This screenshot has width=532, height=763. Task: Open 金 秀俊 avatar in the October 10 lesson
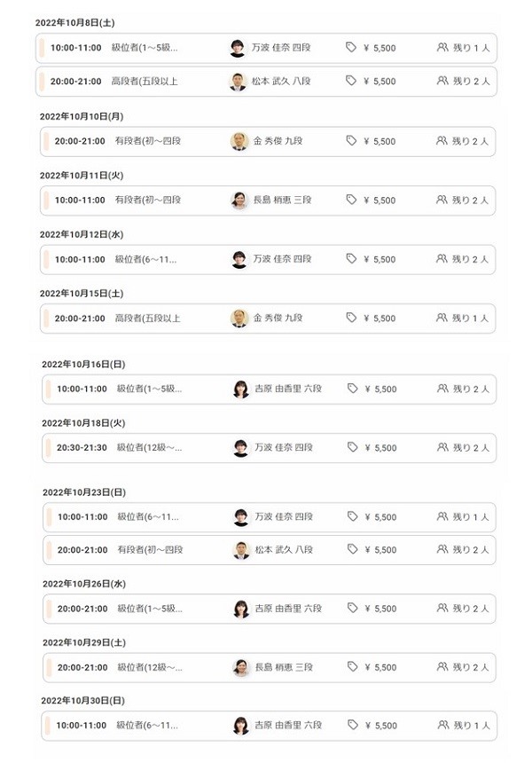(x=239, y=141)
